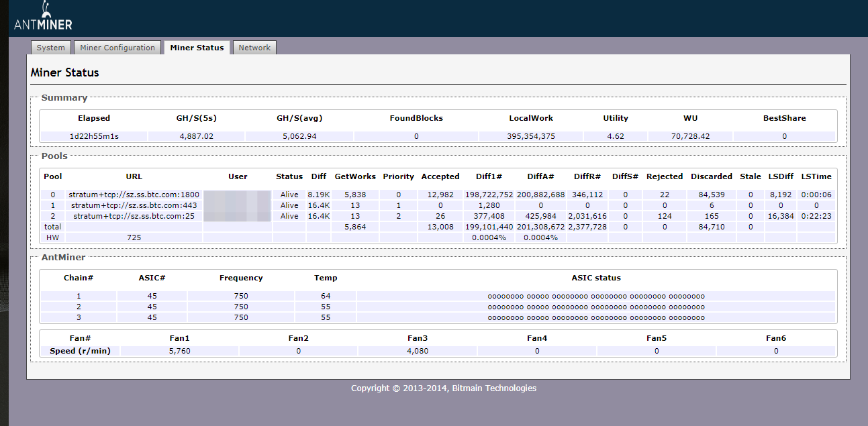Select the GH/S(avg) value 5,062.94

pos(299,136)
